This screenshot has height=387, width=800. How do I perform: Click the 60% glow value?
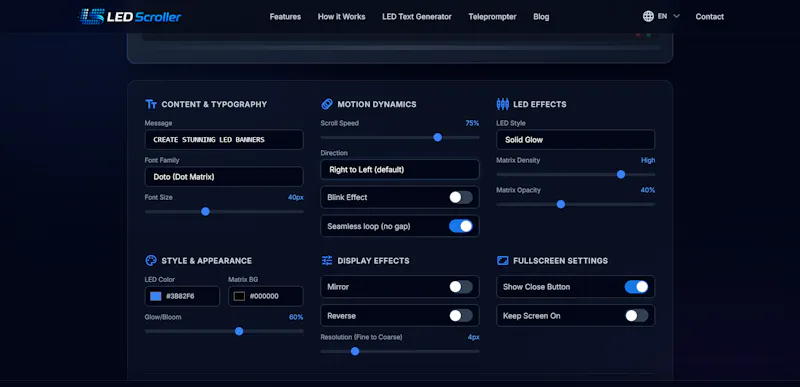[x=296, y=317]
